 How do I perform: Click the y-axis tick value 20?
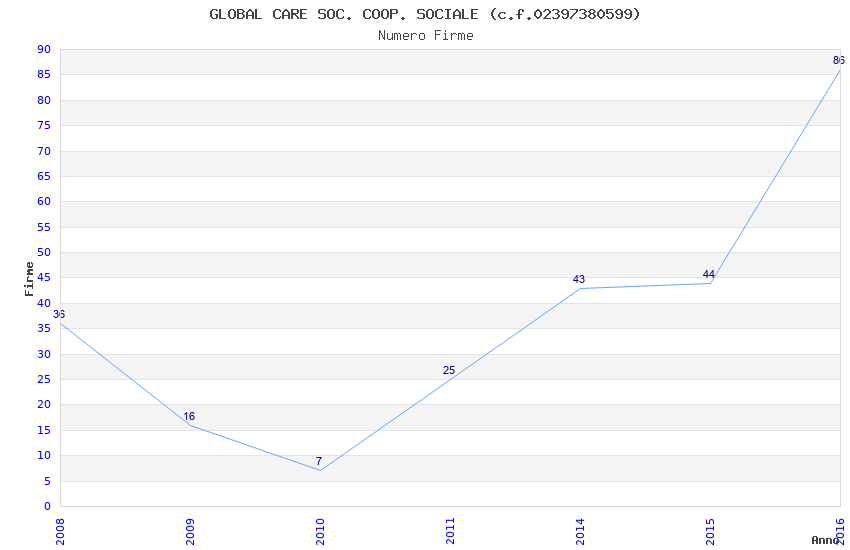[x=44, y=404]
